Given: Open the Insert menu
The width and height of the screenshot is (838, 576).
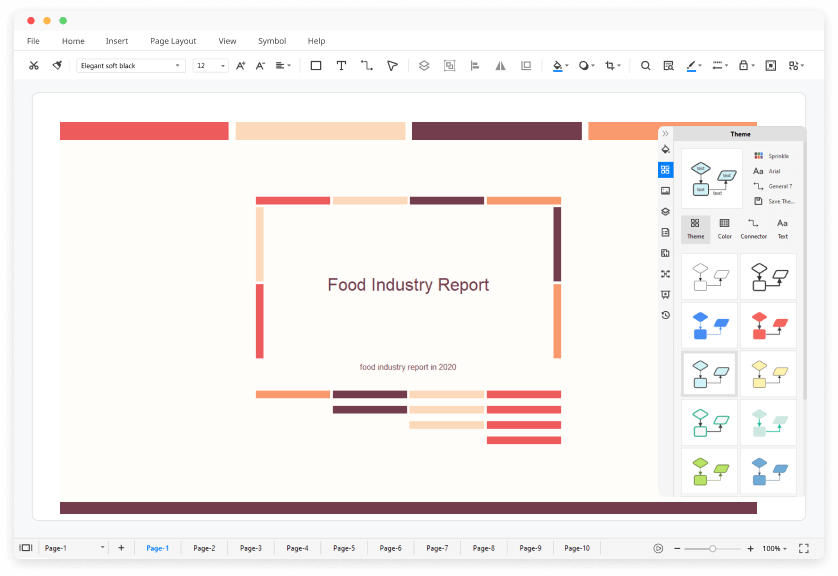Looking at the screenshot, I should 117,41.
